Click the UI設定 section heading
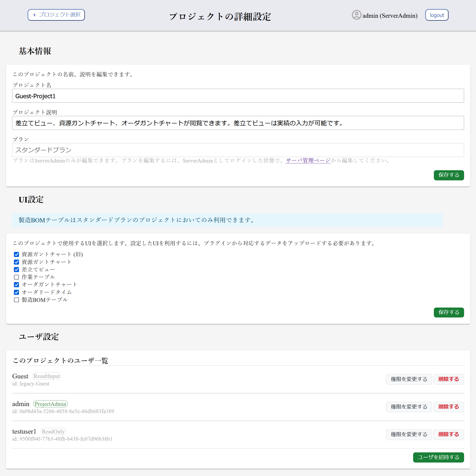This screenshot has height=476, width=476. point(31,199)
